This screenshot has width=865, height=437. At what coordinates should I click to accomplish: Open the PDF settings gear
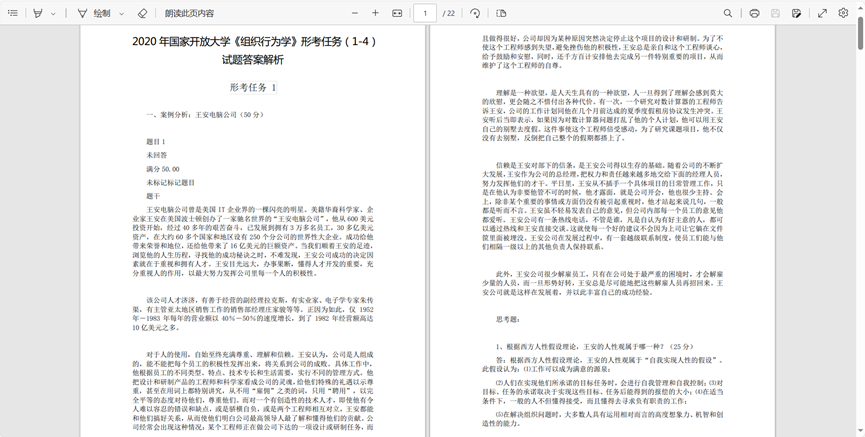pos(843,13)
